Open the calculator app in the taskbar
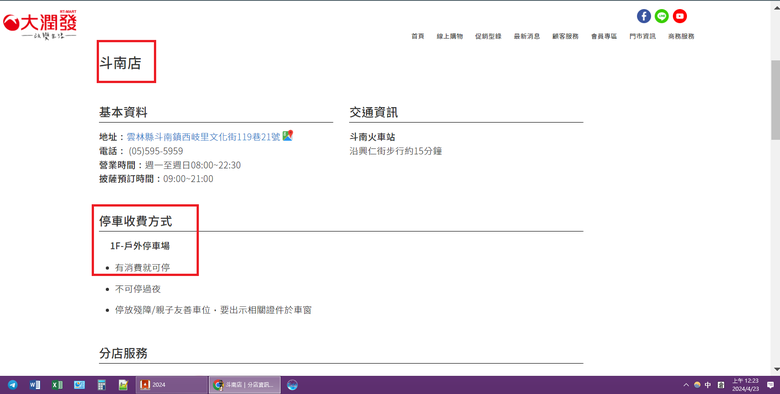This screenshot has width=780, height=394. [101, 385]
